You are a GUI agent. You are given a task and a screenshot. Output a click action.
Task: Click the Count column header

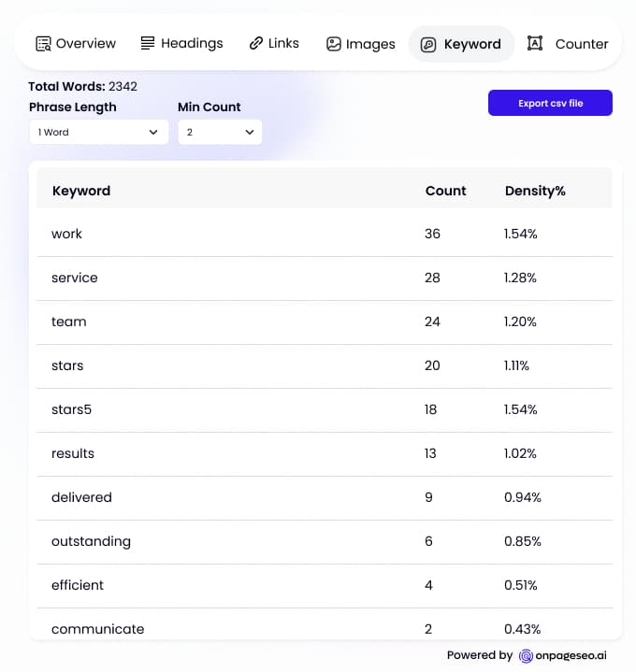(445, 191)
